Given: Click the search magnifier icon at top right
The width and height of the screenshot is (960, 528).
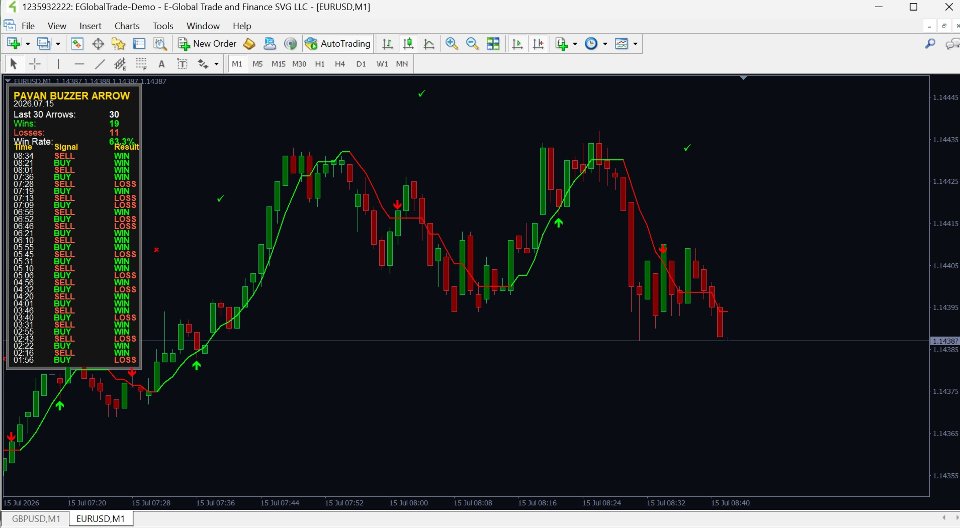Looking at the screenshot, I should click(930, 43).
